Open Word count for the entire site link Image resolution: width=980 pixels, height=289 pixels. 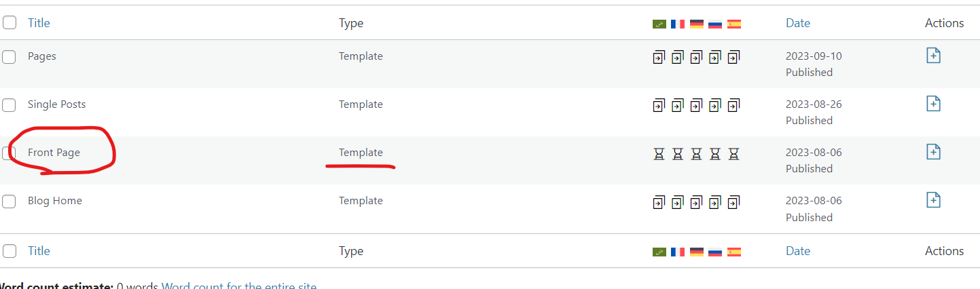point(239,285)
